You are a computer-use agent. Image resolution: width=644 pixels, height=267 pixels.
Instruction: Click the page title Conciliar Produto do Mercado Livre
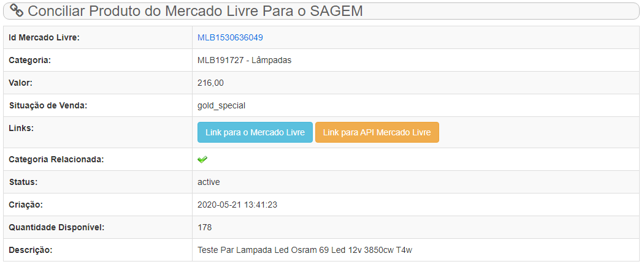click(x=196, y=11)
